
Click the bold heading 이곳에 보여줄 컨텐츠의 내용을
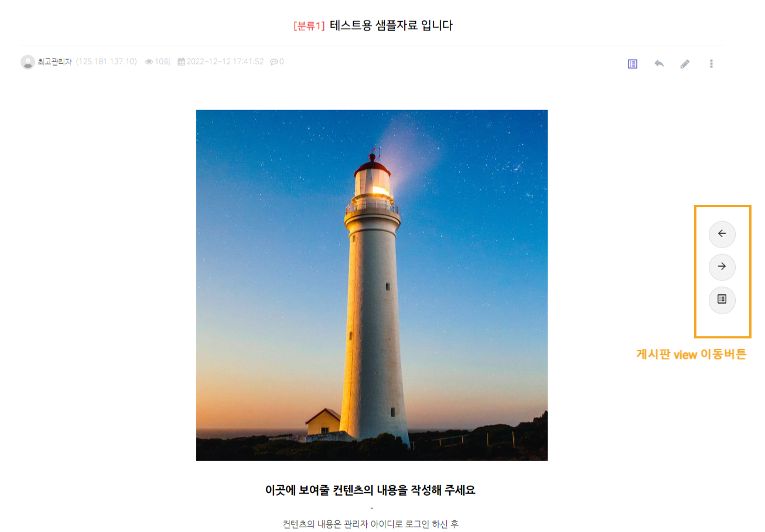pos(370,490)
